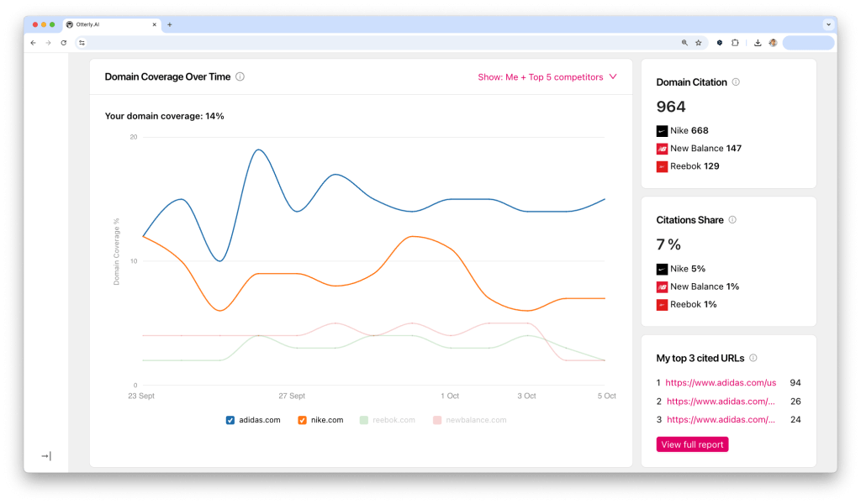The width and height of the screenshot is (861, 504).
Task: Expand the sidebar with arrow icon
Action: click(46, 456)
